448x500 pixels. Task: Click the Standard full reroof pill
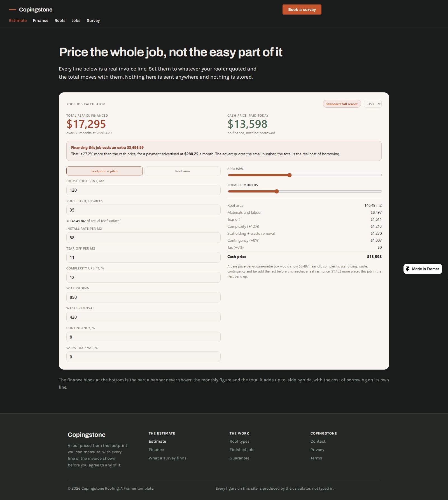pos(342,104)
